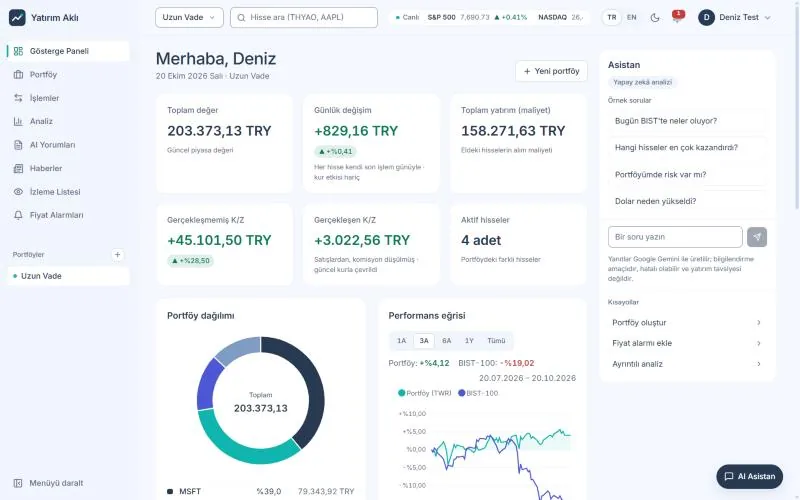Click the Hisse ara search field
The height and width of the screenshot is (500, 800).
(304, 17)
